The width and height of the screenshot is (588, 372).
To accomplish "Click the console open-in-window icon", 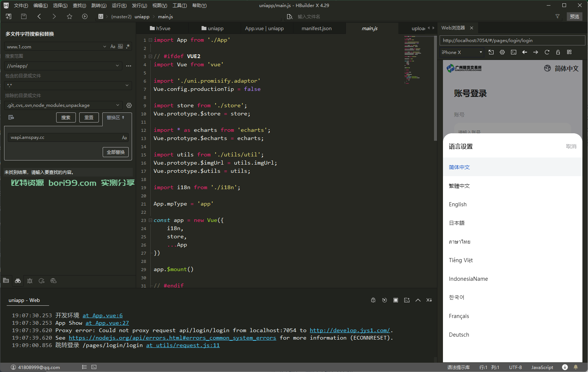I will pos(407,300).
